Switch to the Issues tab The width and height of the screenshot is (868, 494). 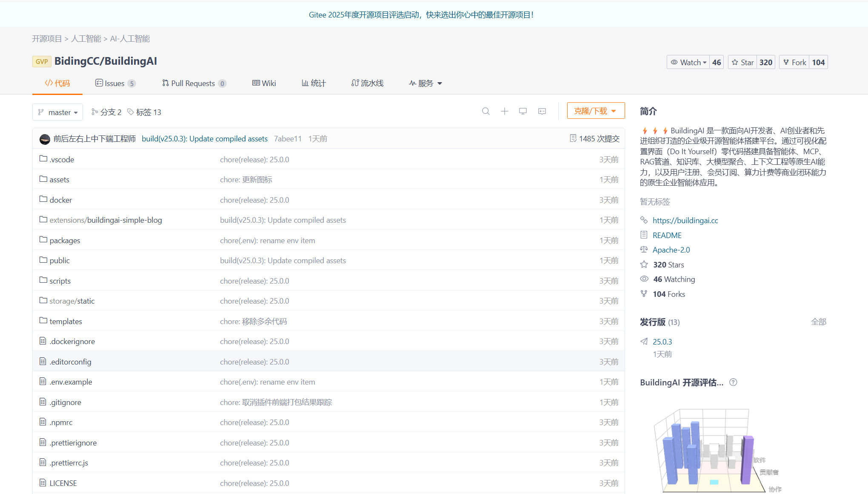[114, 83]
